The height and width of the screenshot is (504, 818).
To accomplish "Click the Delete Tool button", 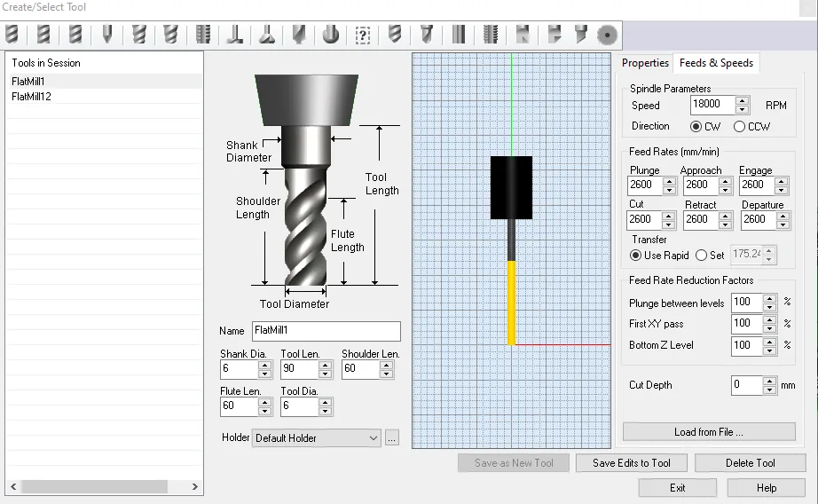I will [751, 463].
